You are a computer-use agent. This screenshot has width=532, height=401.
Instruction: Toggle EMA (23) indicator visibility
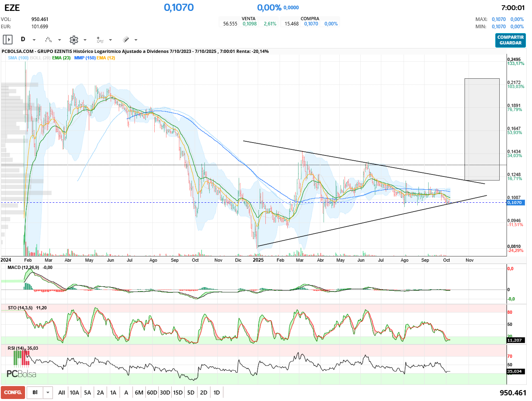coord(61,58)
